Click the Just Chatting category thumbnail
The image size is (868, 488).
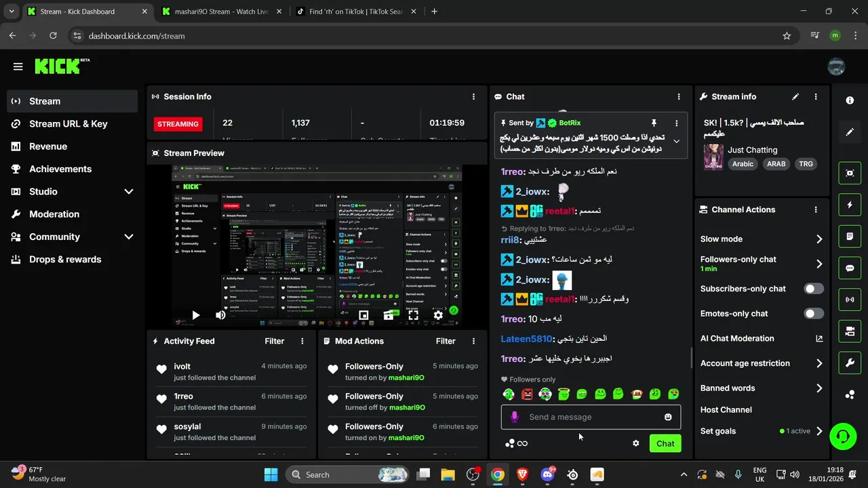point(713,157)
